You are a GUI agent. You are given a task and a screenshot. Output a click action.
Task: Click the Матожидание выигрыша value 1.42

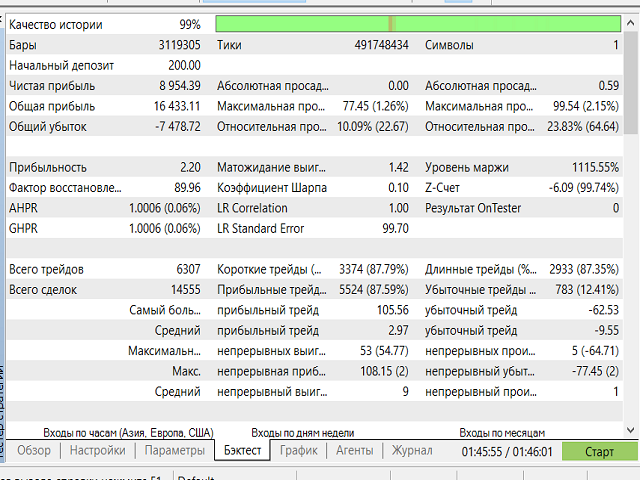tap(399, 167)
